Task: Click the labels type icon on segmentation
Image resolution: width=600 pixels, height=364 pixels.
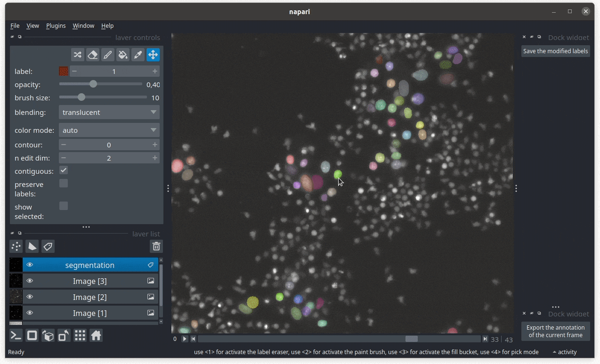Action: (151, 265)
